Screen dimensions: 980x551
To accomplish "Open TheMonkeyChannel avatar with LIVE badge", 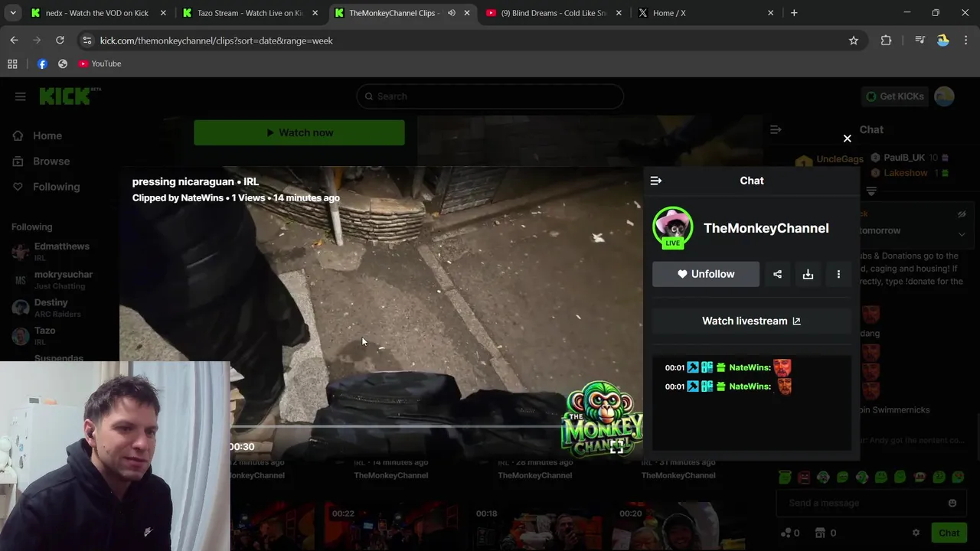I will pyautogui.click(x=672, y=227).
